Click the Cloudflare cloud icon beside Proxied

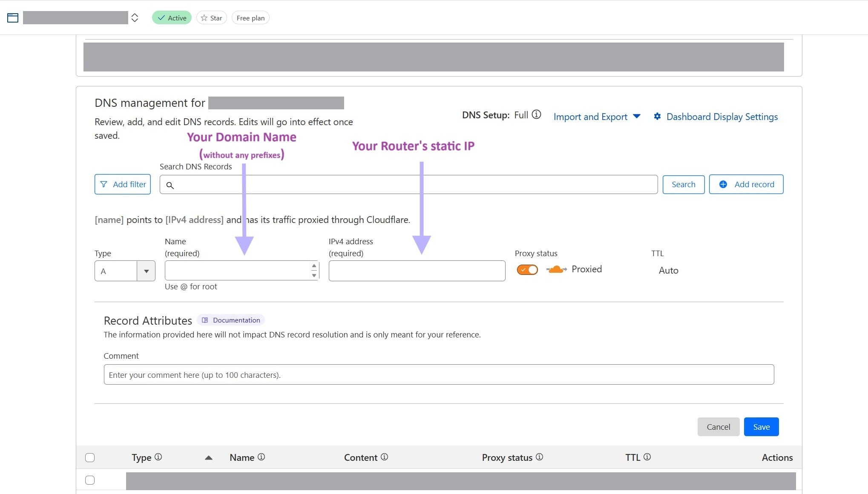click(556, 269)
